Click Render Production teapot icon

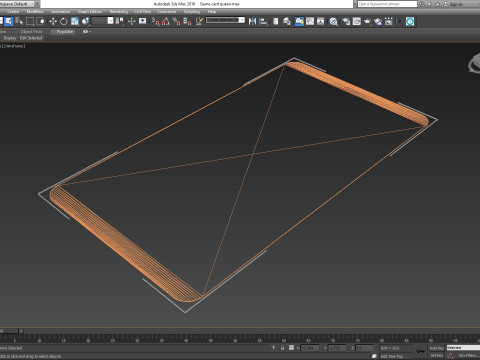(x=367, y=21)
